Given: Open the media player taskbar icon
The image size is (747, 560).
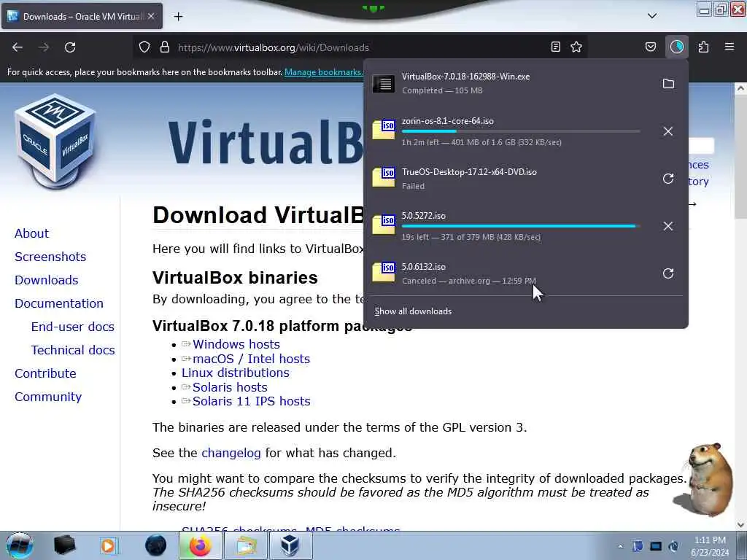Looking at the screenshot, I should (108, 545).
